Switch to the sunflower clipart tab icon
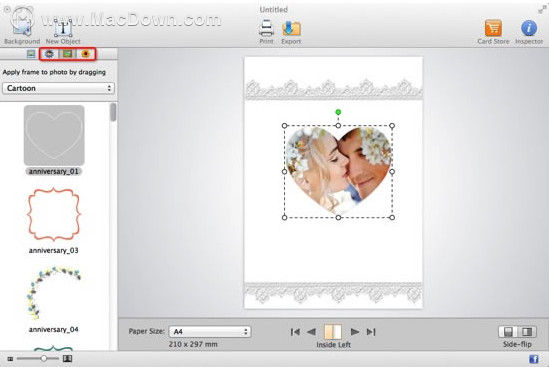The image size is (549, 367). point(85,54)
